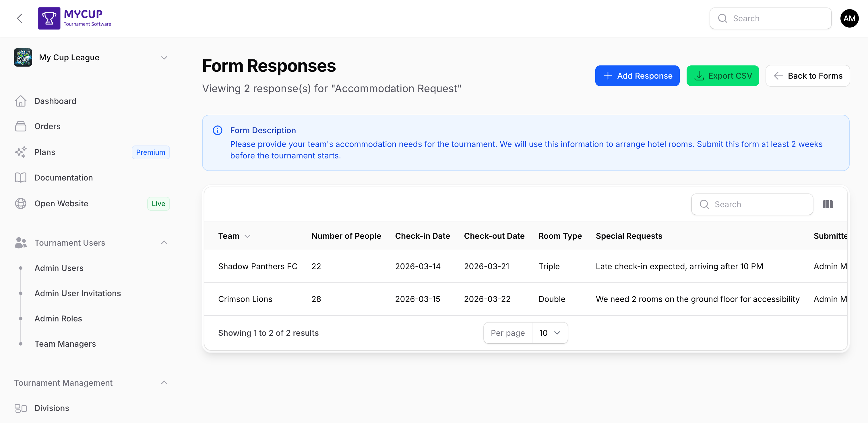Click the Form Description info icon
The image size is (868, 423).
tap(217, 130)
